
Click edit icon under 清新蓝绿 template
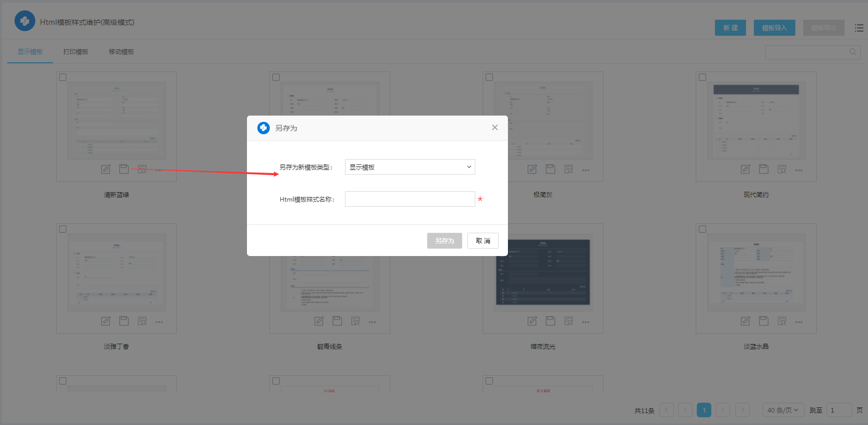point(106,169)
